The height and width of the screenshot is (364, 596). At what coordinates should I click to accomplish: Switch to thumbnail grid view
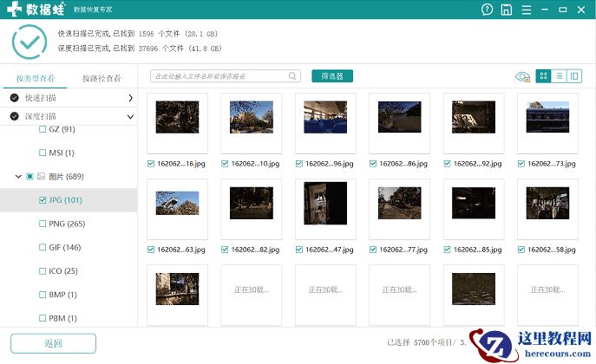coord(544,76)
